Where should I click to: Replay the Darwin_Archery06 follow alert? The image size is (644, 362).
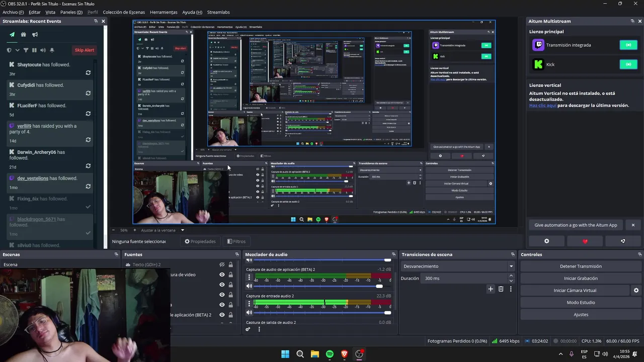coord(88,166)
